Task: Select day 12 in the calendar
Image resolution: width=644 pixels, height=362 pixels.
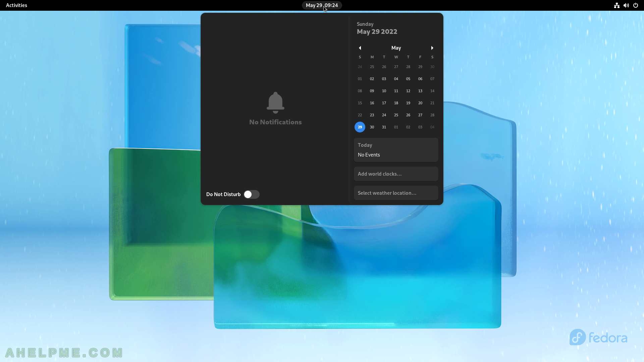Action: (x=408, y=91)
